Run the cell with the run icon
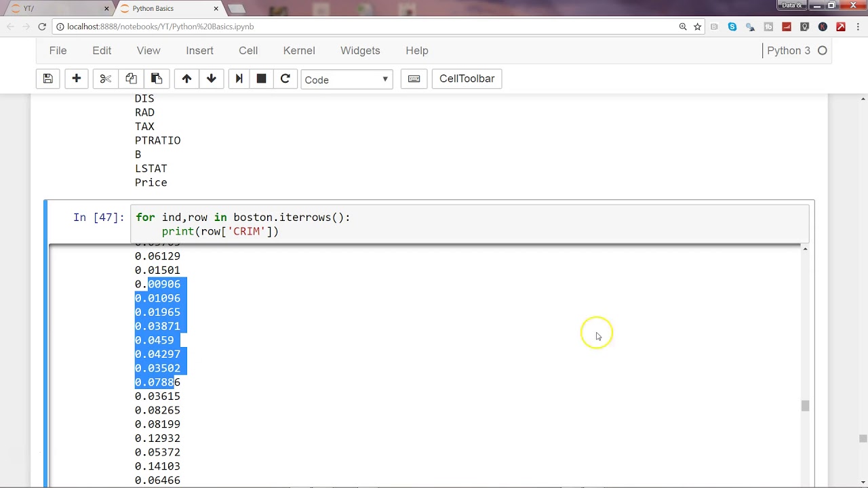This screenshot has width=868, height=488. coord(239,79)
